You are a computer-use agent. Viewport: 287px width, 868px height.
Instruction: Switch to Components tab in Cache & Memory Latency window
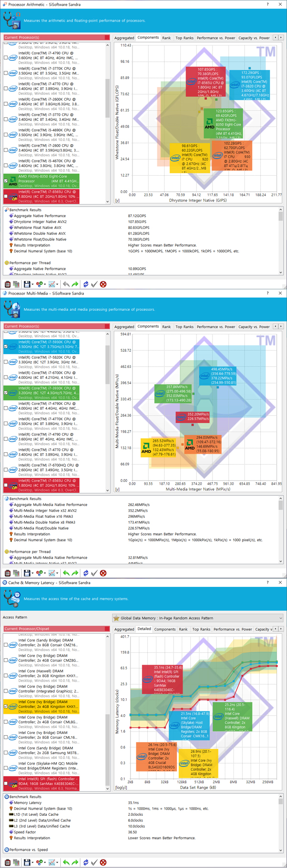coord(165,629)
